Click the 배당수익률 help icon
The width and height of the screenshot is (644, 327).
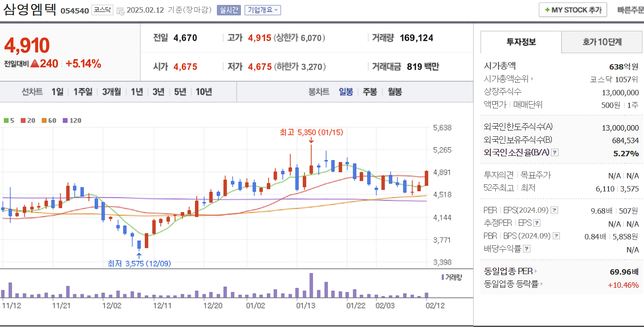click(527, 248)
